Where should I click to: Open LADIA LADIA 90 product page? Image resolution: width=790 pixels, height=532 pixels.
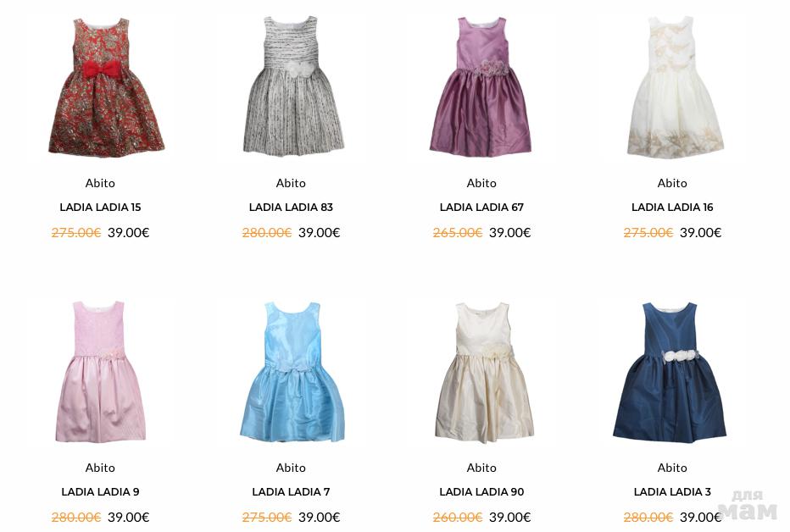[x=481, y=491]
